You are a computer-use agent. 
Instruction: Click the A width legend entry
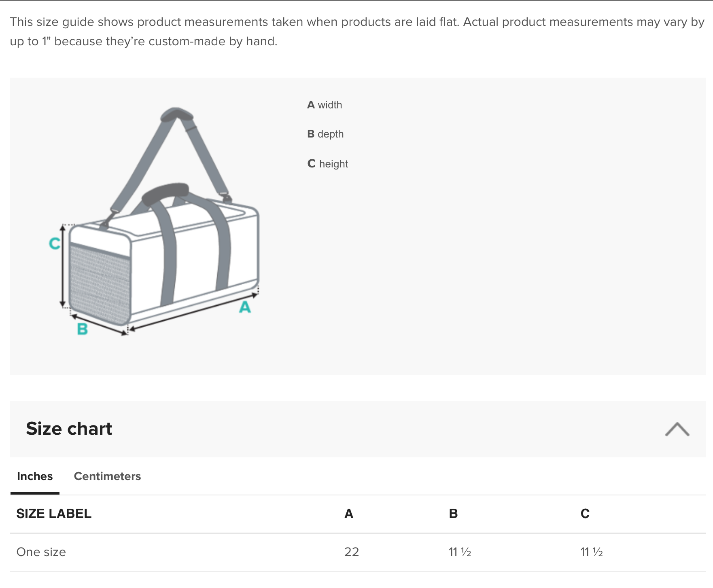click(325, 105)
